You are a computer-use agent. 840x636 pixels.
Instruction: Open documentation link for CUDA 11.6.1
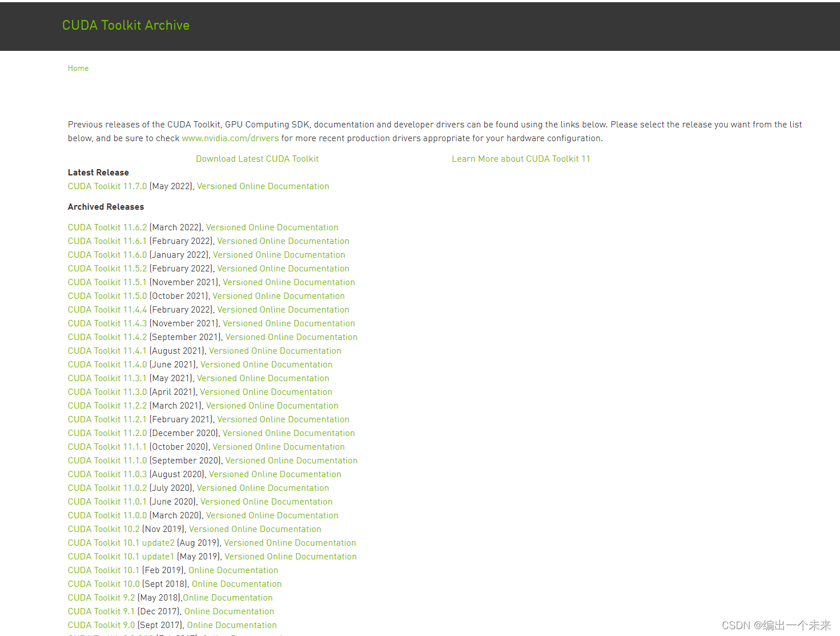(283, 241)
